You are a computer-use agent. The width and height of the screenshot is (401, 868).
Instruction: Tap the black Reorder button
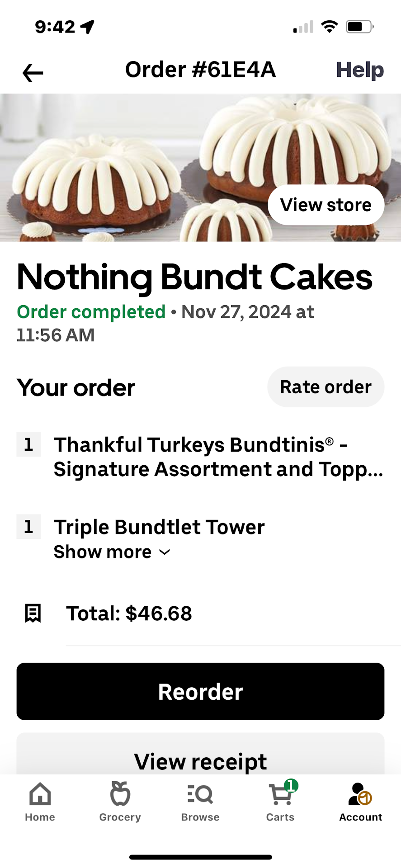200,691
